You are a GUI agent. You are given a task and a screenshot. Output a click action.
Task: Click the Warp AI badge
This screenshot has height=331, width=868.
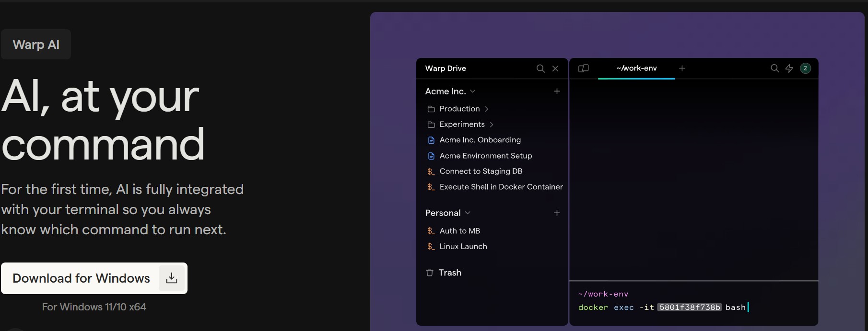36,45
